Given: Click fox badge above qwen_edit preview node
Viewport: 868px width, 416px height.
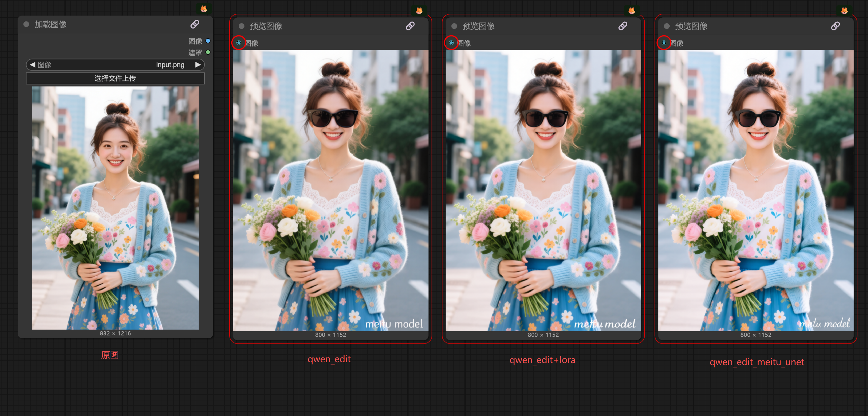Looking at the screenshot, I should click(x=419, y=10).
